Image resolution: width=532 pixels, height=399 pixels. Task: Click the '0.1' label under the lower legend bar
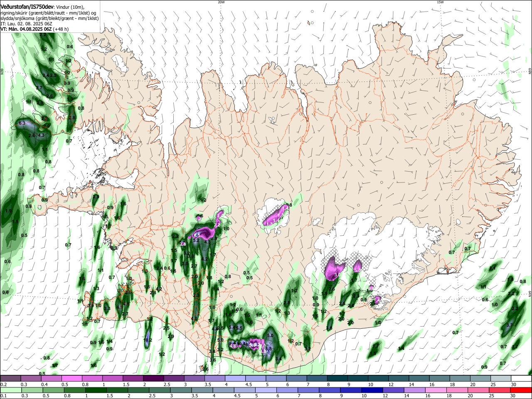(x=3, y=396)
